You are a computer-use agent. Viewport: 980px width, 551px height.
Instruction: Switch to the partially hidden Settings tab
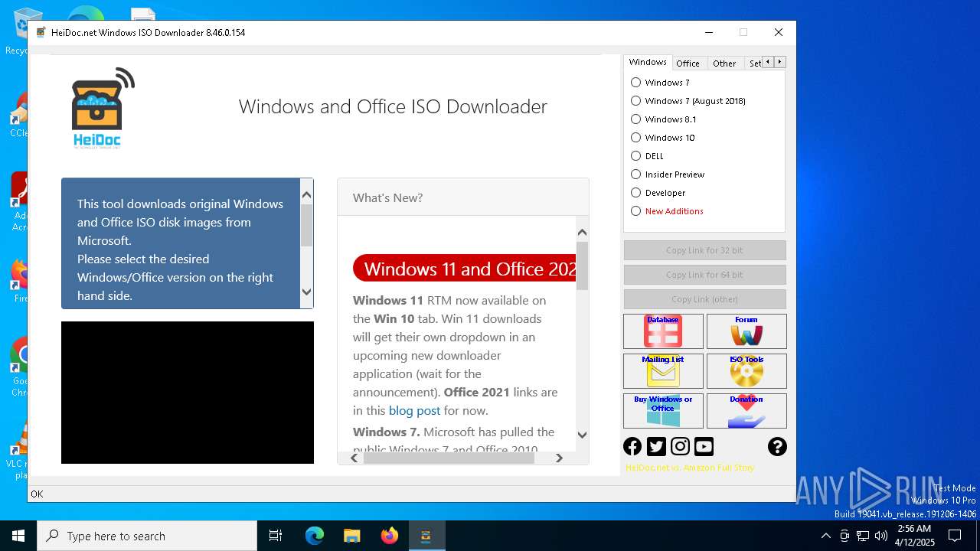tap(755, 64)
